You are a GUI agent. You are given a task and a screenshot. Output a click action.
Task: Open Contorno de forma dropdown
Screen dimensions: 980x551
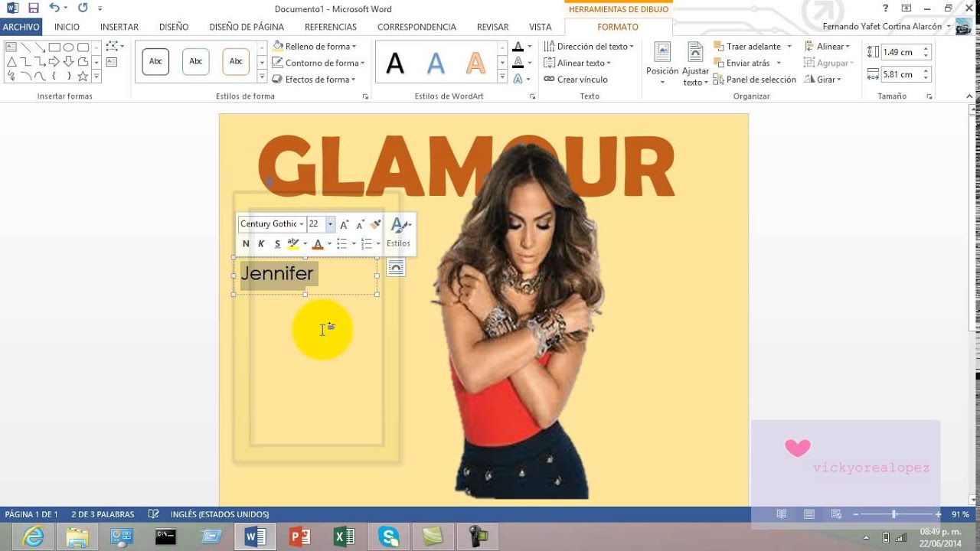click(x=318, y=63)
